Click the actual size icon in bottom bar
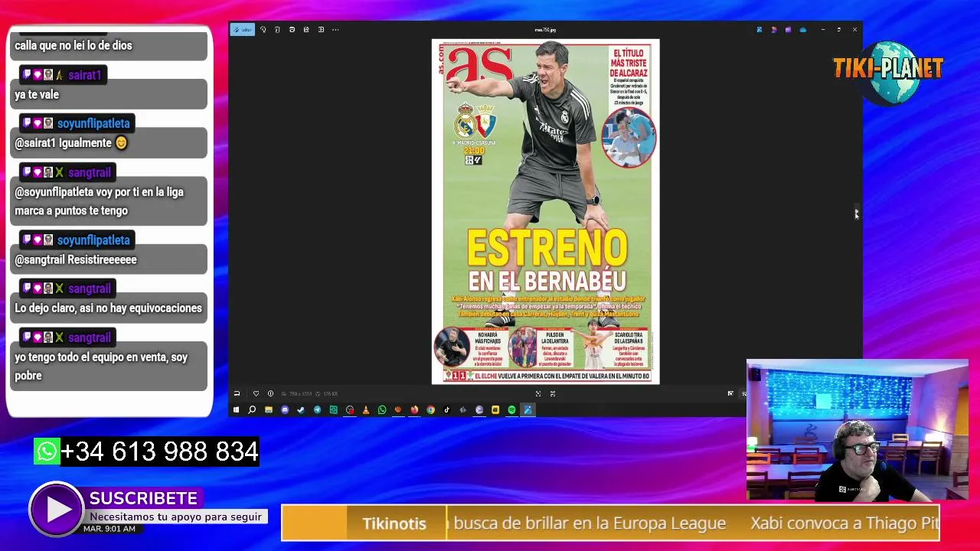Screen dimensions: 980x551 (x=553, y=393)
